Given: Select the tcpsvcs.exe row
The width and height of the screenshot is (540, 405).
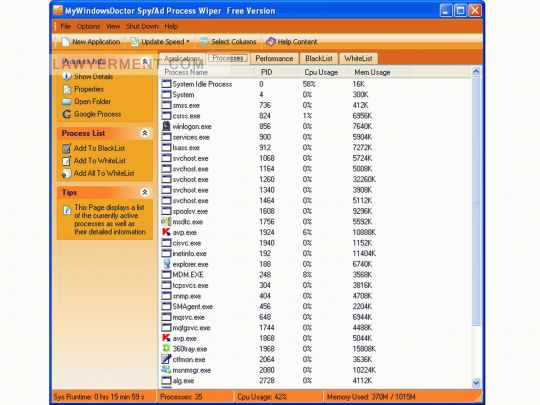Looking at the screenshot, I should click(x=316, y=285).
